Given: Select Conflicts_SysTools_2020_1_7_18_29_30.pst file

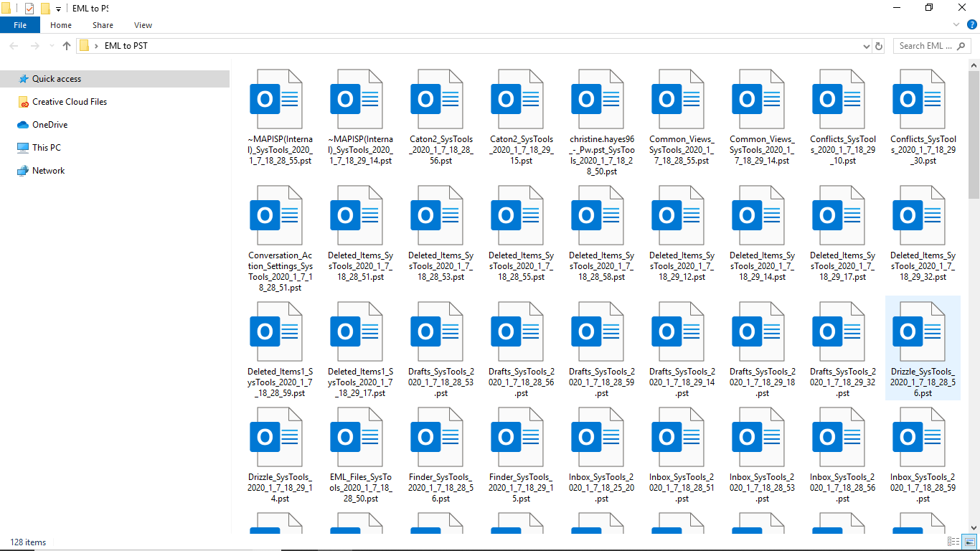Looking at the screenshot, I should (x=922, y=117).
